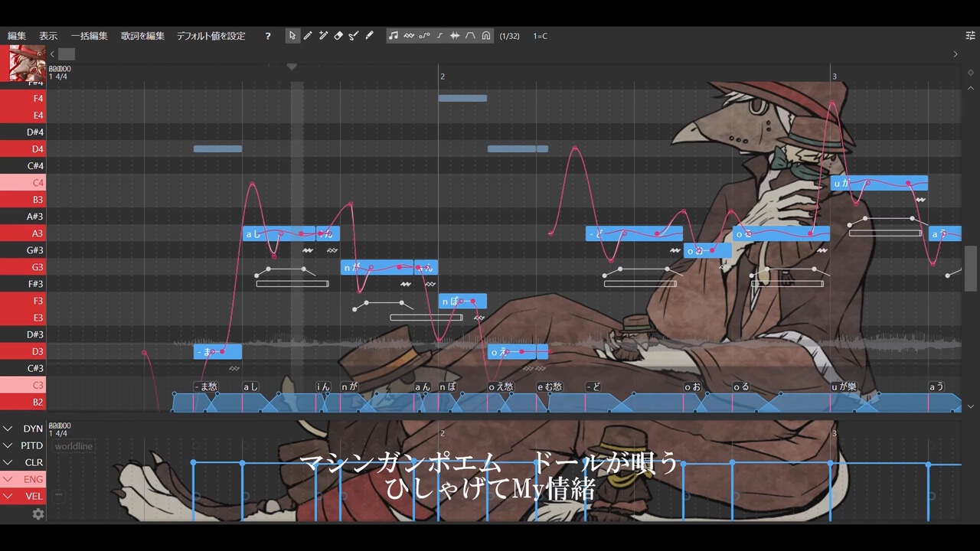Pick the knife tool

coord(369,36)
